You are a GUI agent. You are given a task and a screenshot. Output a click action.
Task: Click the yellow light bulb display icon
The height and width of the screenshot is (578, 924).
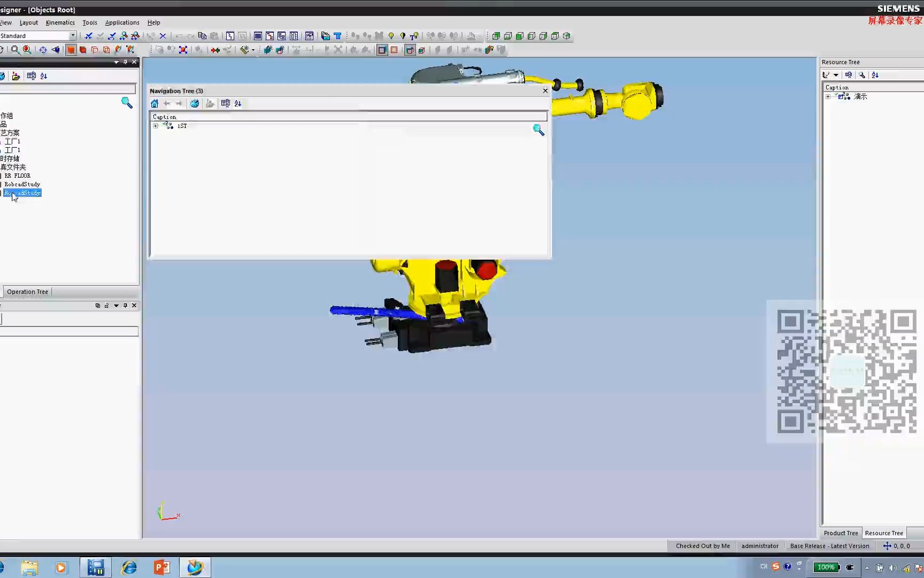(x=391, y=36)
